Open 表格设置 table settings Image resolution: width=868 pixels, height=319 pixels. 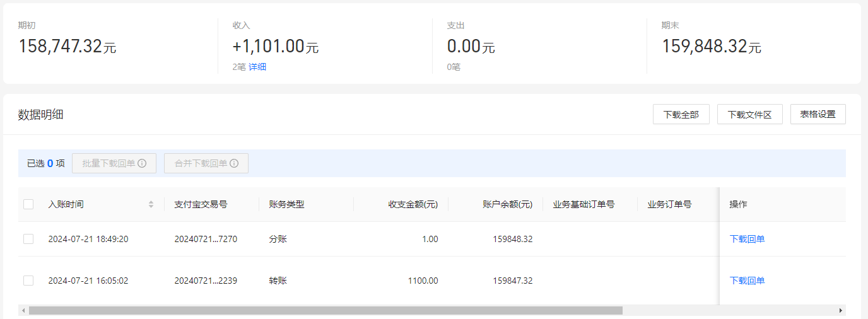(818, 114)
